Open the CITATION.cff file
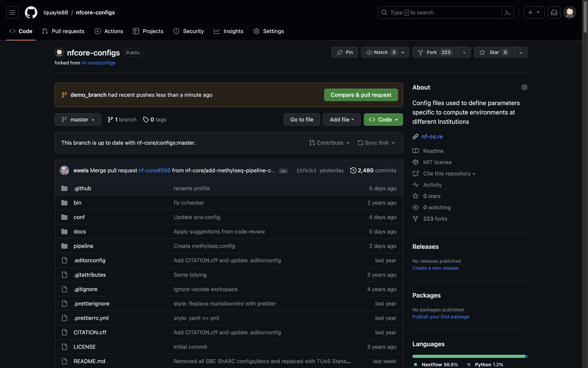The width and height of the screenshot is (588, 368). pos(90,333)
